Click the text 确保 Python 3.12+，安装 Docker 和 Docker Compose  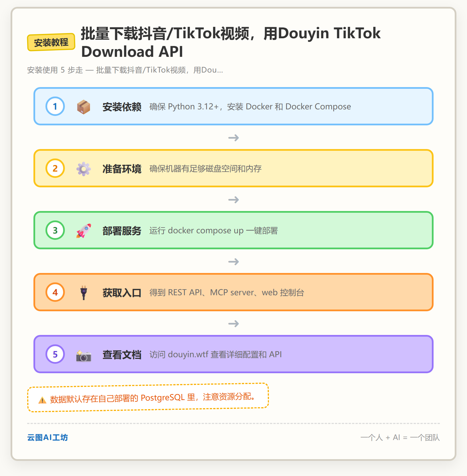250,107
